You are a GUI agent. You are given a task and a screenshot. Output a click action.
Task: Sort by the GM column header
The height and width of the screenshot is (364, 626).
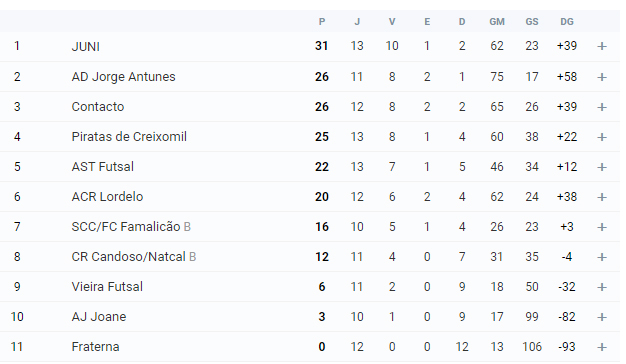tap(497, 22)
